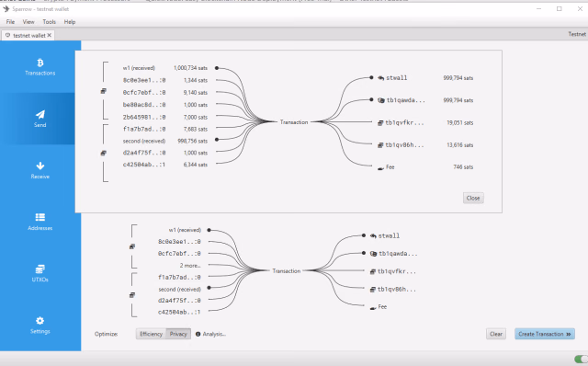Select input f1a7b7ad..:0 in popup

pyautogui.click(x=144, y=129)
